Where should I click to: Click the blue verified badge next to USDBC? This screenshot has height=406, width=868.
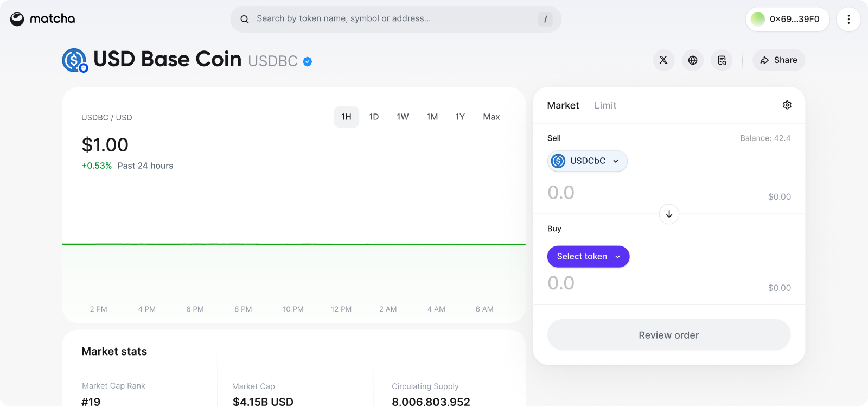pyautogui.click(x=307, y=61)
